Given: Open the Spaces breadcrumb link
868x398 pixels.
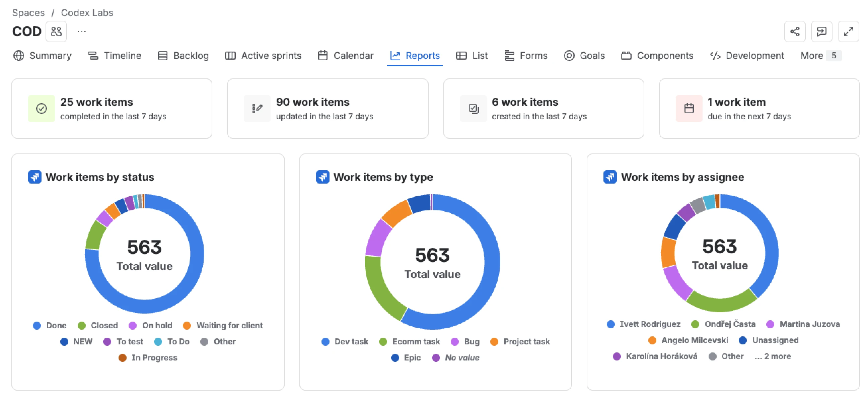Looking at the screenshot, I should click(28, 13).
